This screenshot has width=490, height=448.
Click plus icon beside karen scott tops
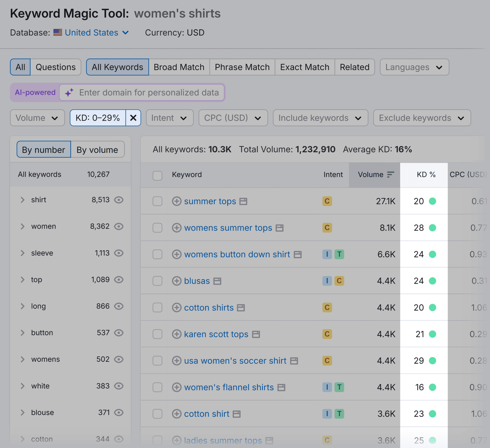point(176,334)
